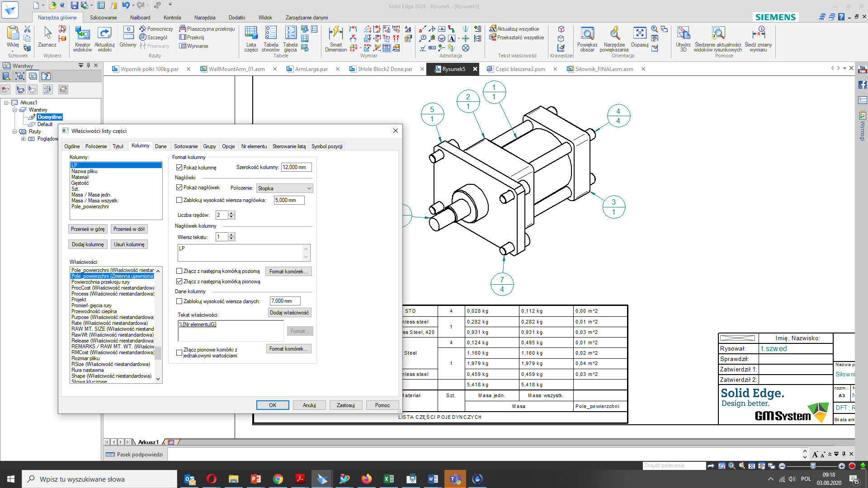The height and width of the screenshot is (488, 868).
Task: Switch to the Sortowanie dialog tab
Action: tap(186, 146)
